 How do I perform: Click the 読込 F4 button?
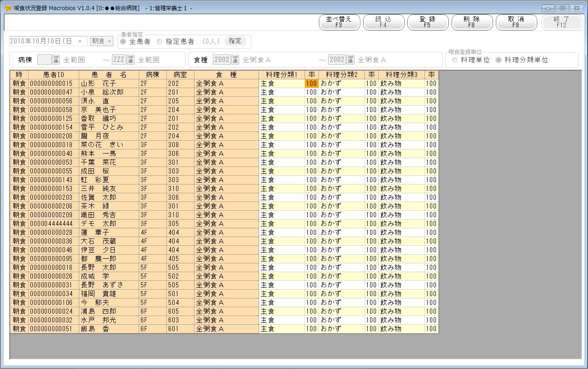pyautogui.click(x=383, y=22)
